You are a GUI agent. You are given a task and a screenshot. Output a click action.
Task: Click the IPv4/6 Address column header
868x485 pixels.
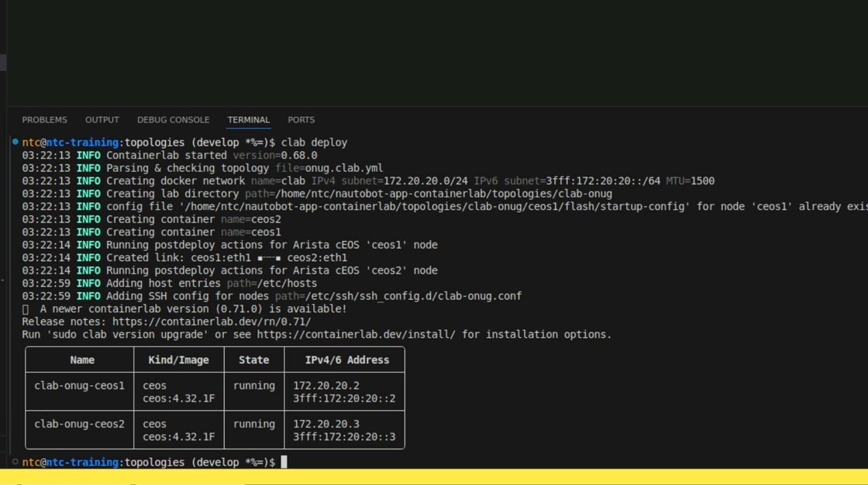point(347,359)
